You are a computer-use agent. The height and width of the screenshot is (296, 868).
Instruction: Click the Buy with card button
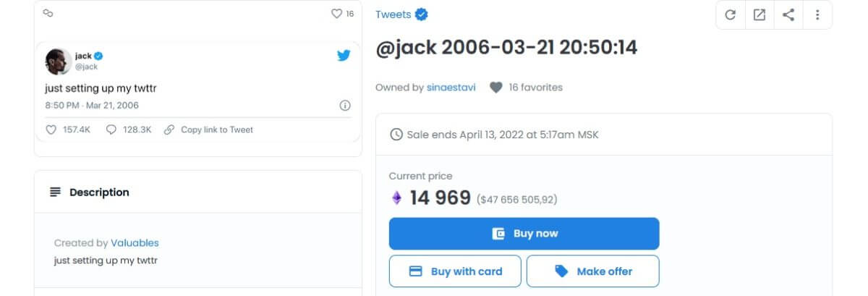pyautogui.click(x=455, y=271)
